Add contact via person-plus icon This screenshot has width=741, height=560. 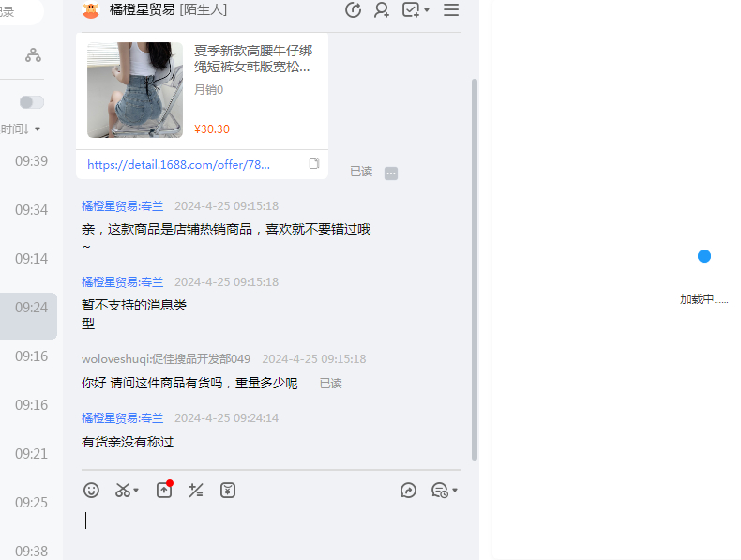382,10
